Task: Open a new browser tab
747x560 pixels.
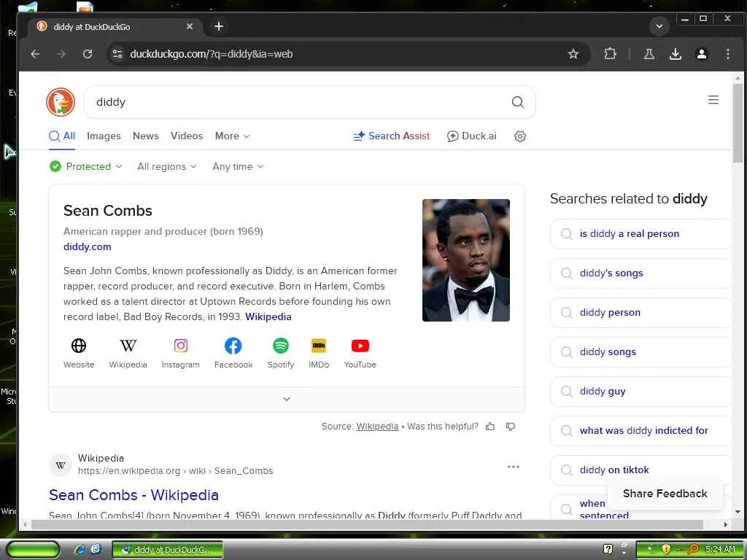Action: coord(219,27)
